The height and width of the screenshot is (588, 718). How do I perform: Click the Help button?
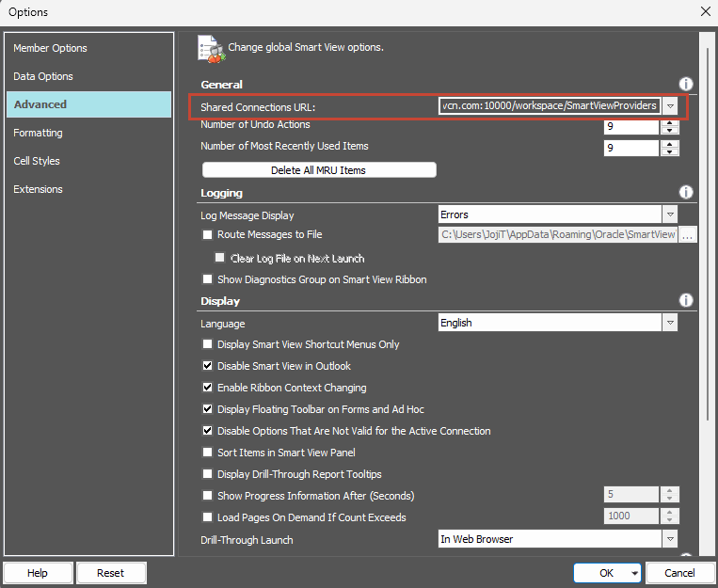click(38, 573)
